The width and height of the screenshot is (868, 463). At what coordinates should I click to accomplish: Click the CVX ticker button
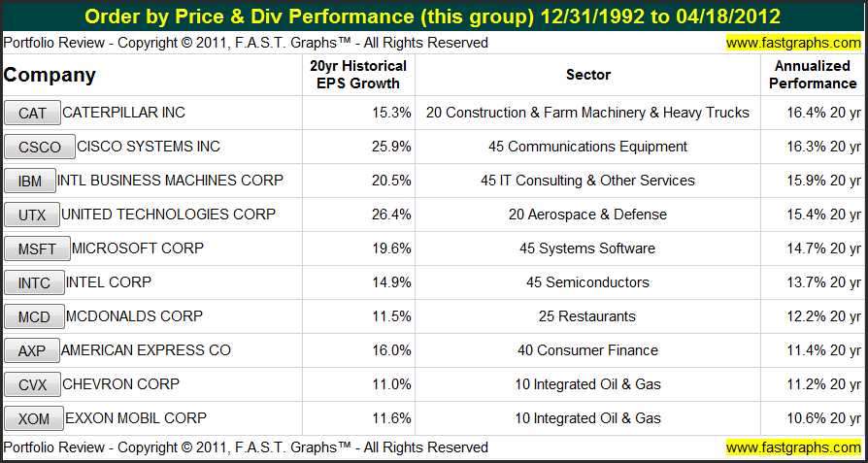click(x=32, y=385)
